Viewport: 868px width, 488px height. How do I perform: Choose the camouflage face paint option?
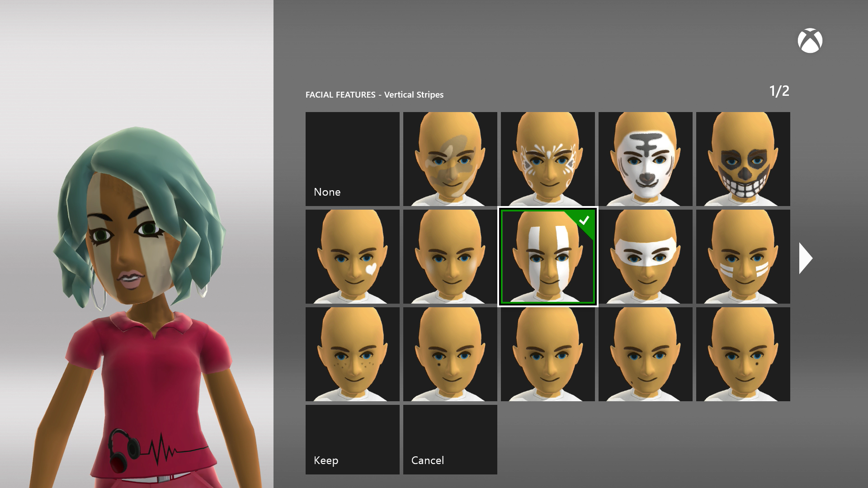450,159
